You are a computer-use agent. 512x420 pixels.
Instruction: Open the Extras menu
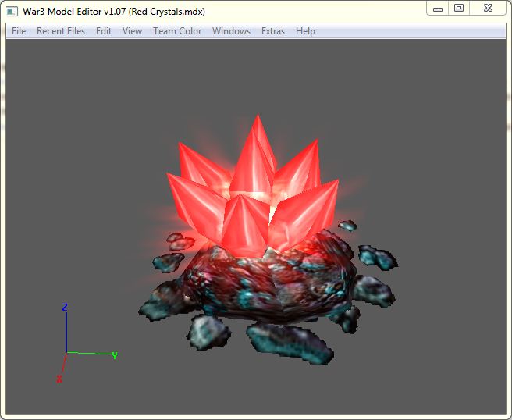(273, 31)
